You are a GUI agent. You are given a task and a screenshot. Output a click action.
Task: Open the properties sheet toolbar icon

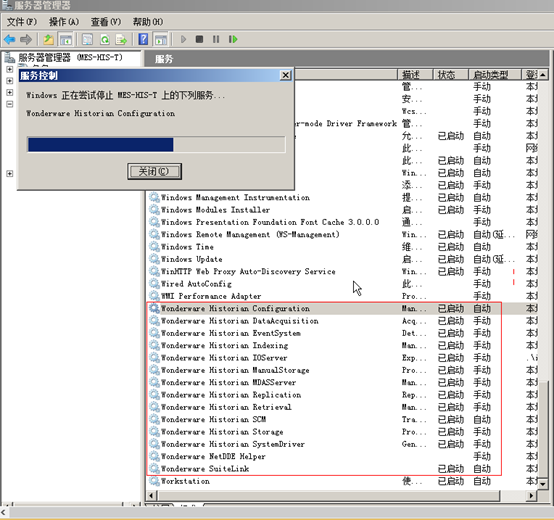(87, 39)
